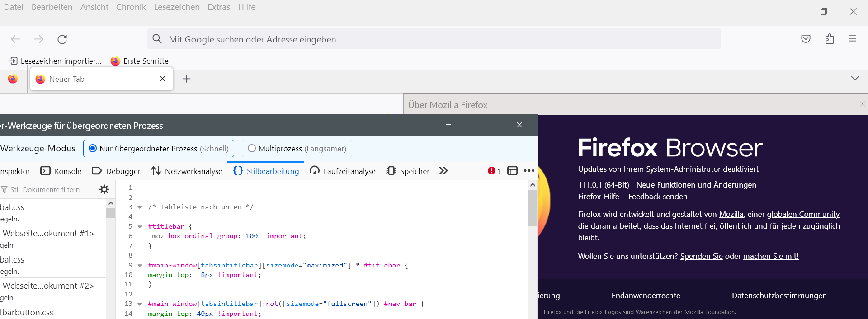Open the Firefox hamburger application menu
This screenshot has height=319, width=868.
coord(852,39)
